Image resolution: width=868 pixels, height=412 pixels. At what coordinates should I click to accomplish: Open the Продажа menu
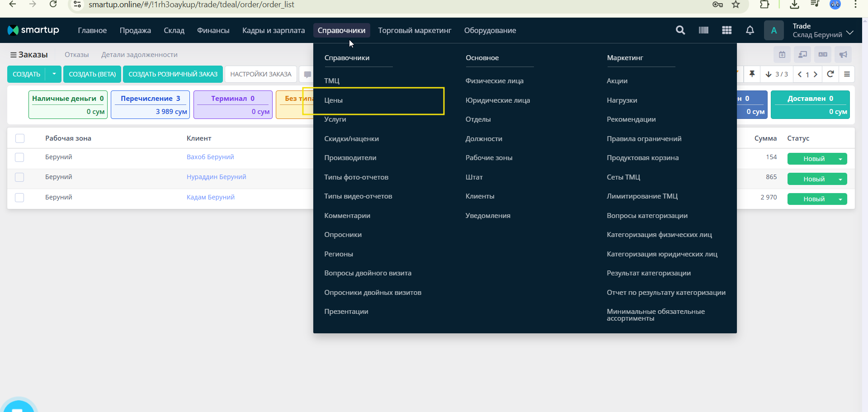135,30
